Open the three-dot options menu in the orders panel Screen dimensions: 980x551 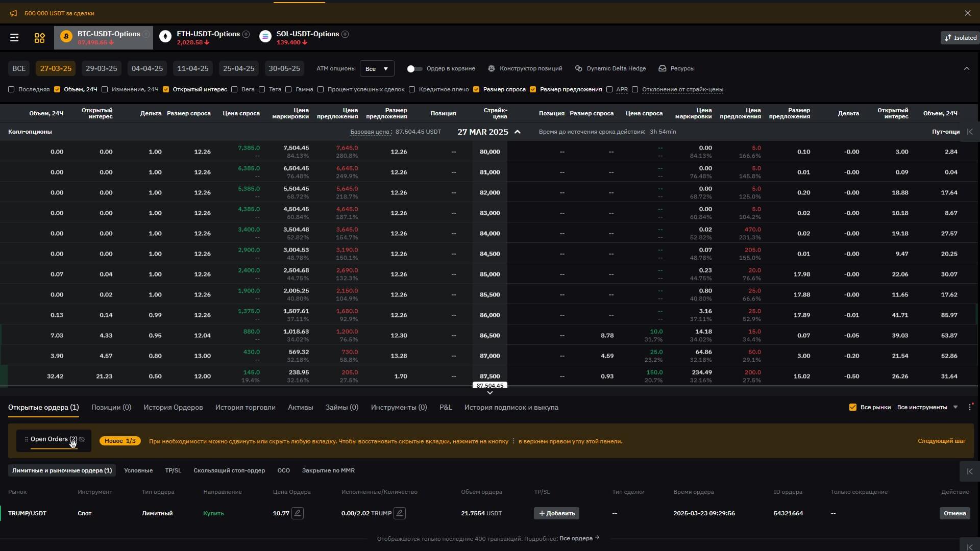coord(970,407)
